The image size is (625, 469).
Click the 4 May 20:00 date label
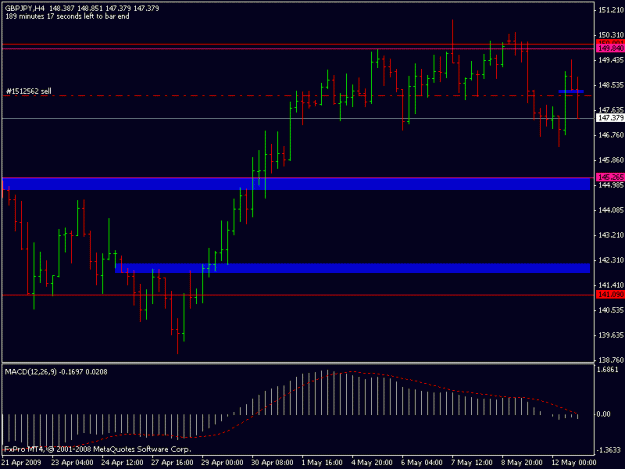[x=371, y=462]
